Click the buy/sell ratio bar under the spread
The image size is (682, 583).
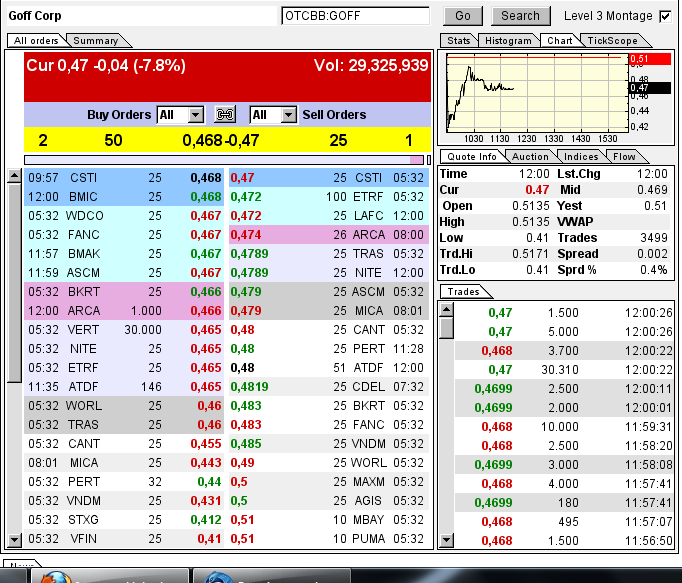[x=224, y=160]
